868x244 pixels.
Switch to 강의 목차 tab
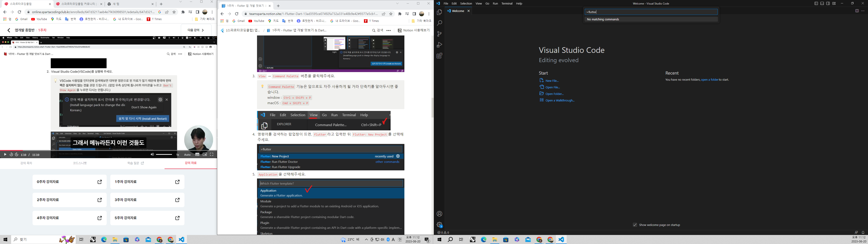click(26, 163)
